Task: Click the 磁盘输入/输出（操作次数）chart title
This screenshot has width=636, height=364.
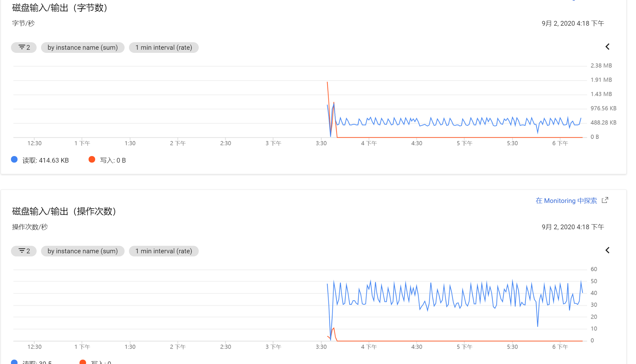Action: 64,211
